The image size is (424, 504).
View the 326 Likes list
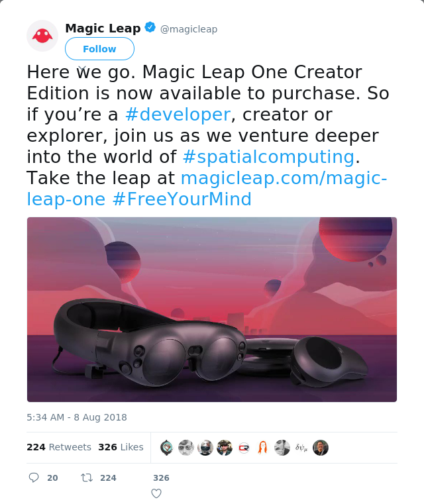(x=121, y=447)
